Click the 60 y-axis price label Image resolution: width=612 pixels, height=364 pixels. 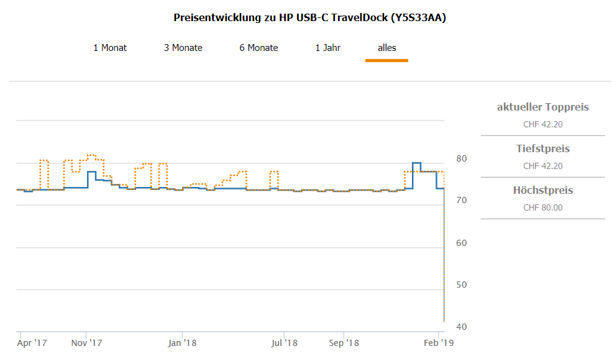click(462, 243)
